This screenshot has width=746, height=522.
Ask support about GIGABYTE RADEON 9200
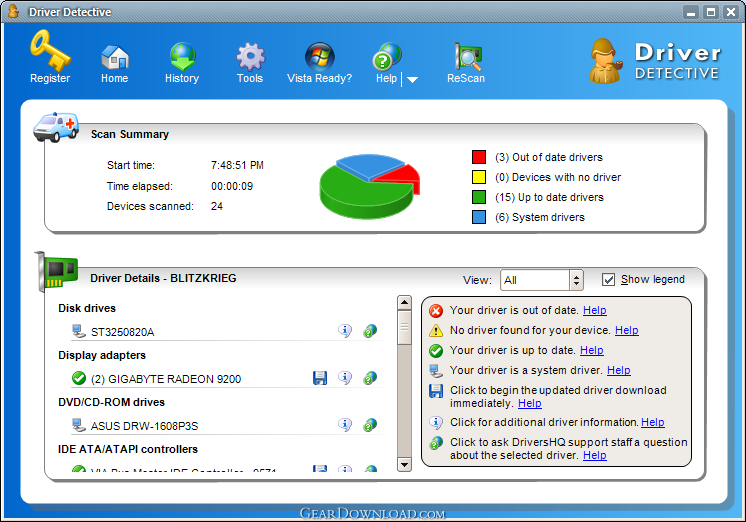[x=370, y=377]
